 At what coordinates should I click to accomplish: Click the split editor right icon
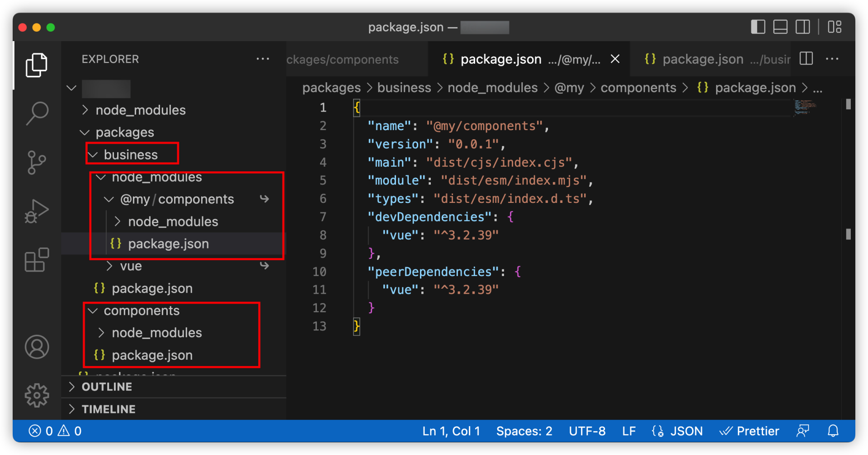pyautogui.click(x=806, y=59)
